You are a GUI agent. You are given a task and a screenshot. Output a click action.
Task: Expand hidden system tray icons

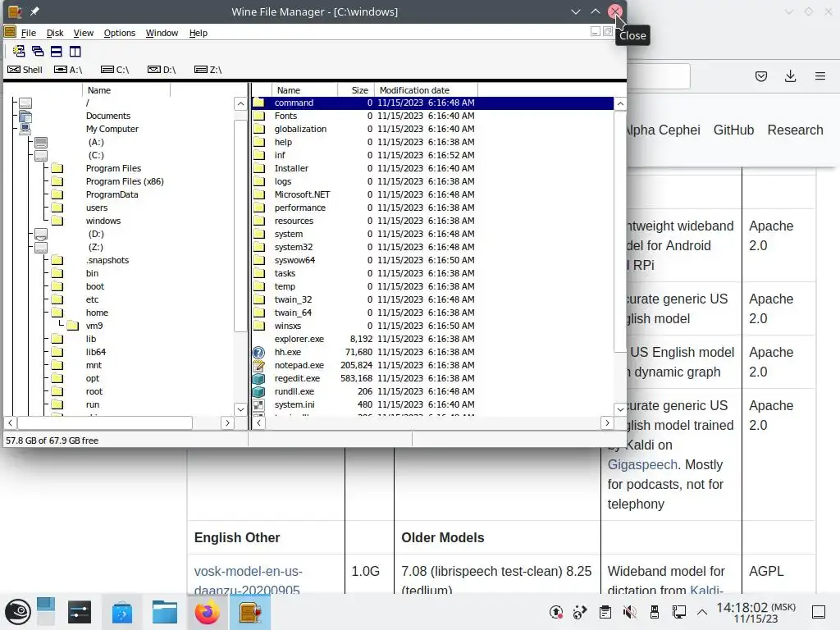pyautogui.click(x=702, y=612)
